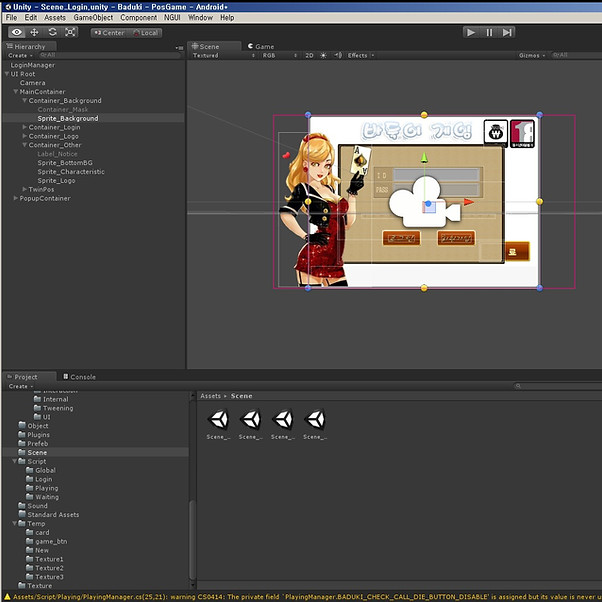Toggle 2D scene view mode
The width and height of the screenshot is (602, 602).
309,55
